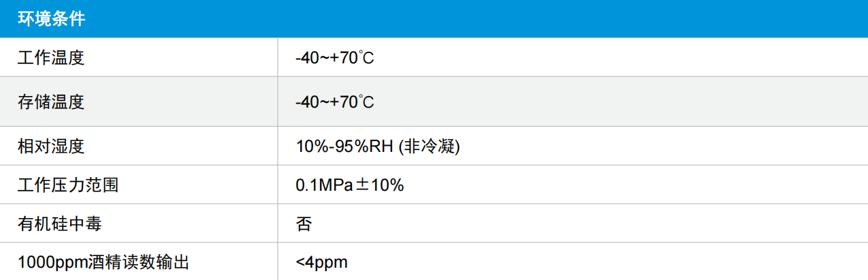Click the gray shaded 存储温度 row background
Image resolution: width=868 pixels, height=280 pixels.
click(x=434, y=102)
